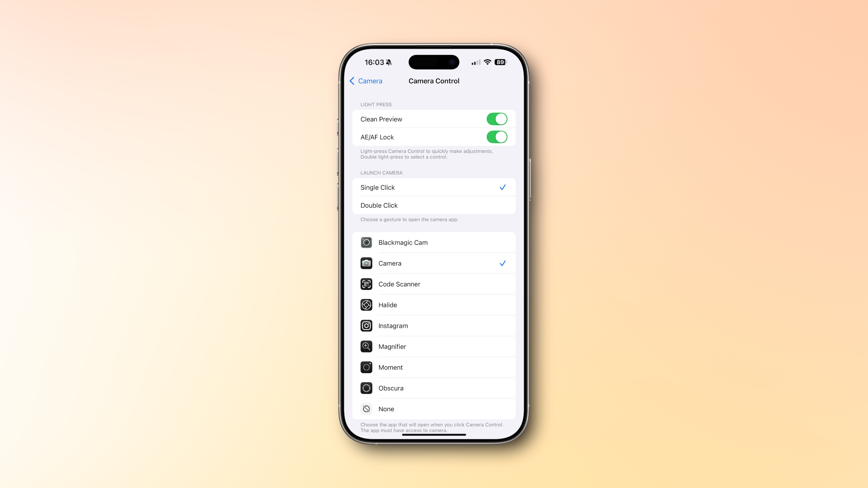
Task: Tap the Halide camera app icon
Action: (367, 304)
